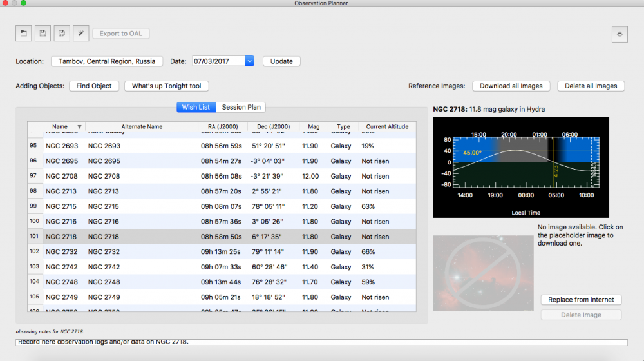Screen dimensions: 644x361
Task: Switch to the Session Plan tab
Action: pos(241,107)
